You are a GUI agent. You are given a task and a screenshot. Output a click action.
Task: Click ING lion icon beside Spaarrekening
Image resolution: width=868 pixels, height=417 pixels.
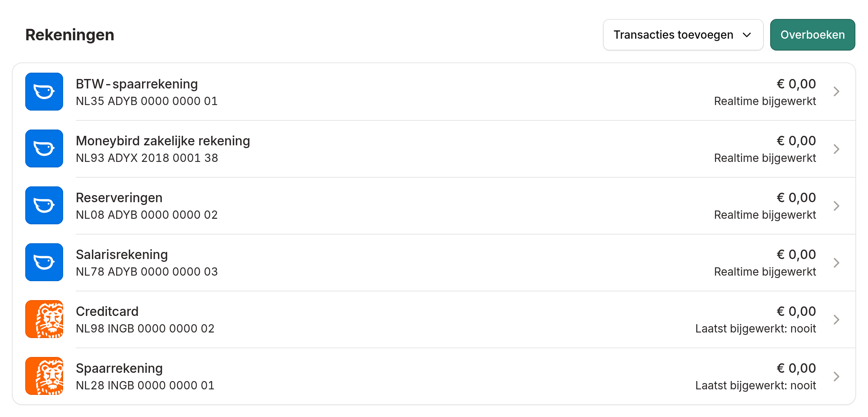coord(44,376)
